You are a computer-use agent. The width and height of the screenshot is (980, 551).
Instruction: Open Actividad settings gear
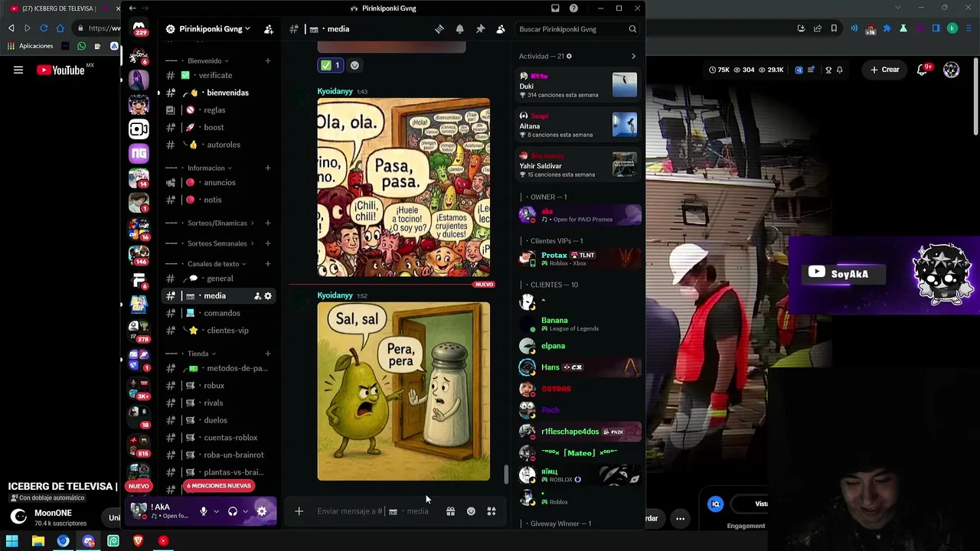[569, 57]
